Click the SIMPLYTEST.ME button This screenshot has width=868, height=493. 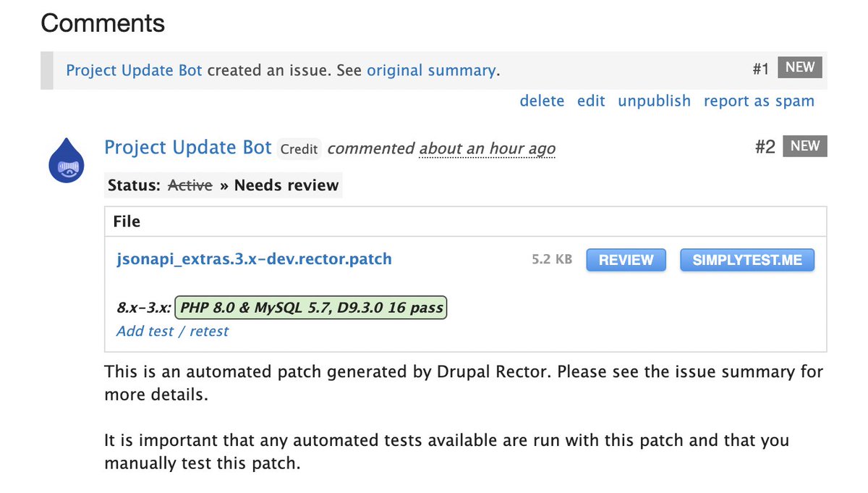coord(747,260)
